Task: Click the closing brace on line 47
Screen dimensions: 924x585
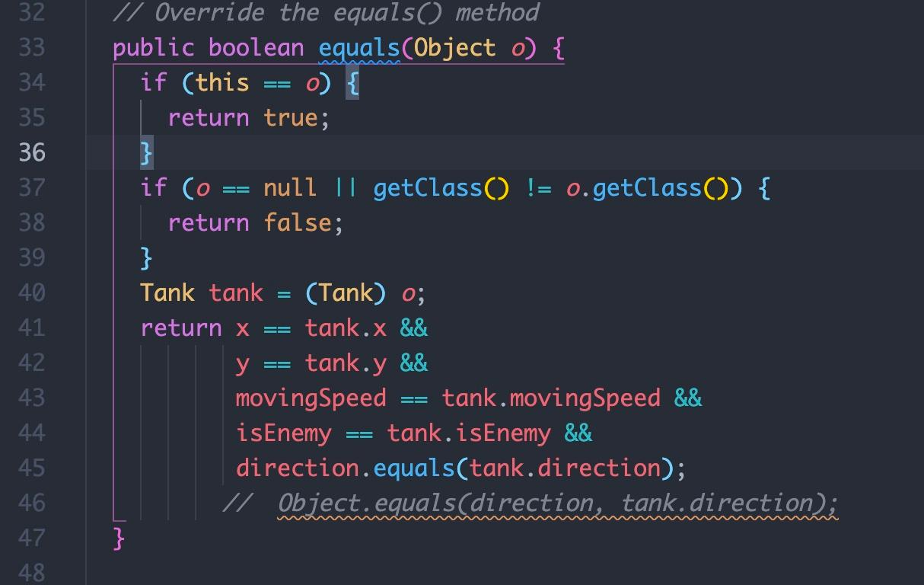Action: coord(116,538)
